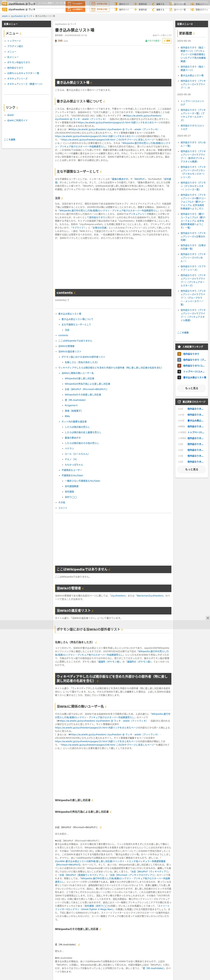Click the pencil icon after 名無しさん(売名行為をした方)
This screenshot has width=210, height=980.
(x=96, y=643)
